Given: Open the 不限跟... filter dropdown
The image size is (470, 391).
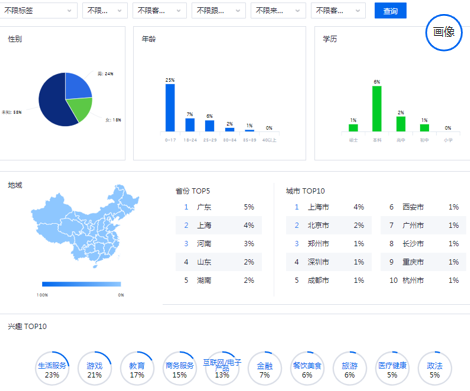Looking at the screenshot, I should click(218, 11).
